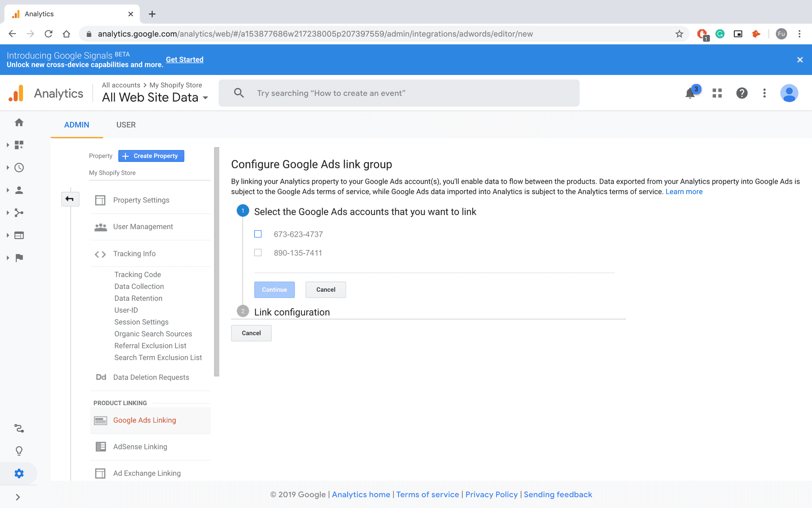Open Google apps grid icon
812x508 pixels.
pos(717,93)
